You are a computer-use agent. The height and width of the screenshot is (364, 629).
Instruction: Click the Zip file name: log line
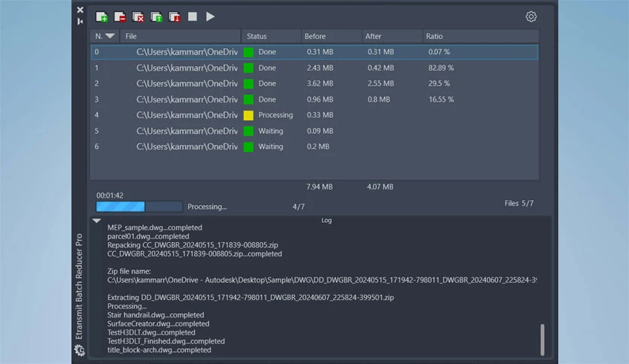tap(129, 271)
